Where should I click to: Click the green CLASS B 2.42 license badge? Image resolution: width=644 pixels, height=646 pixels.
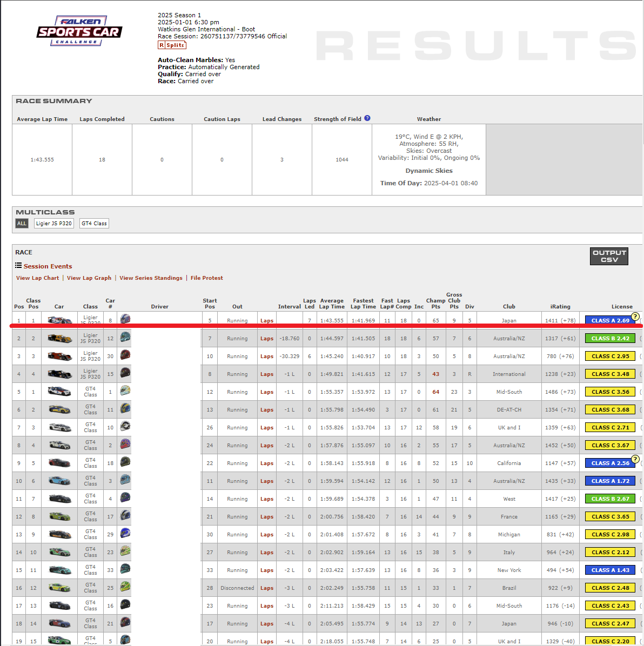click(x=610, y=339)
